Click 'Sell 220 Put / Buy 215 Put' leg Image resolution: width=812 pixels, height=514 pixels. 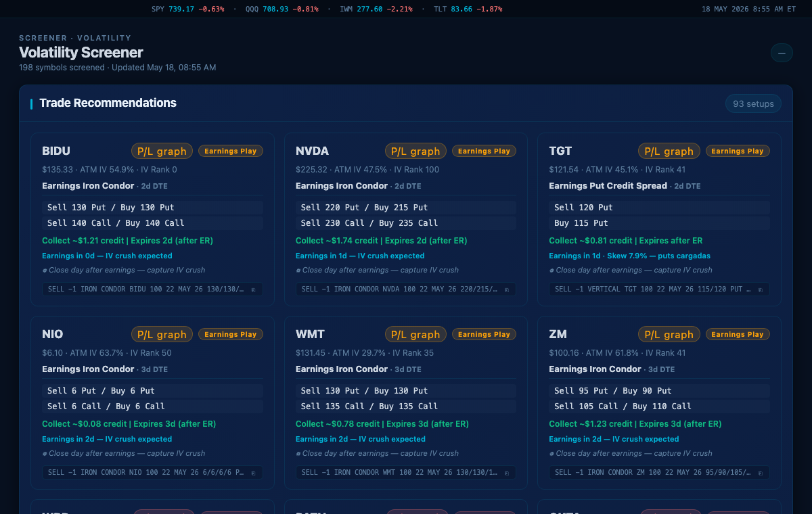coord(406,208)
